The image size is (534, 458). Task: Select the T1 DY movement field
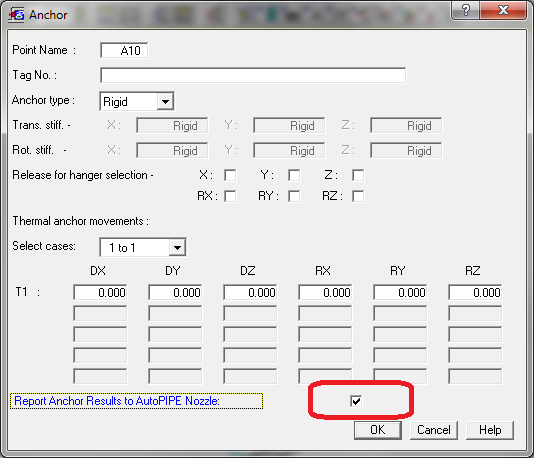pyautogui.click(x=175, y=292)
